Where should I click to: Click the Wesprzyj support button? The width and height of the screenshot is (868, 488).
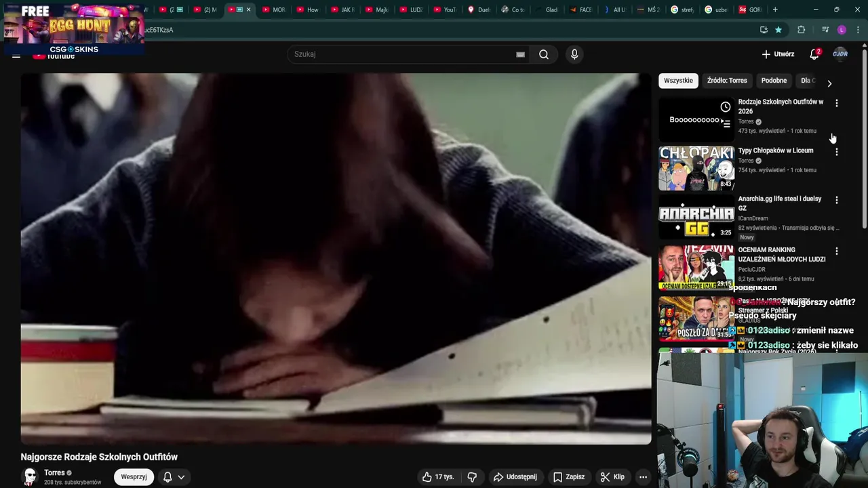(134, 477)
